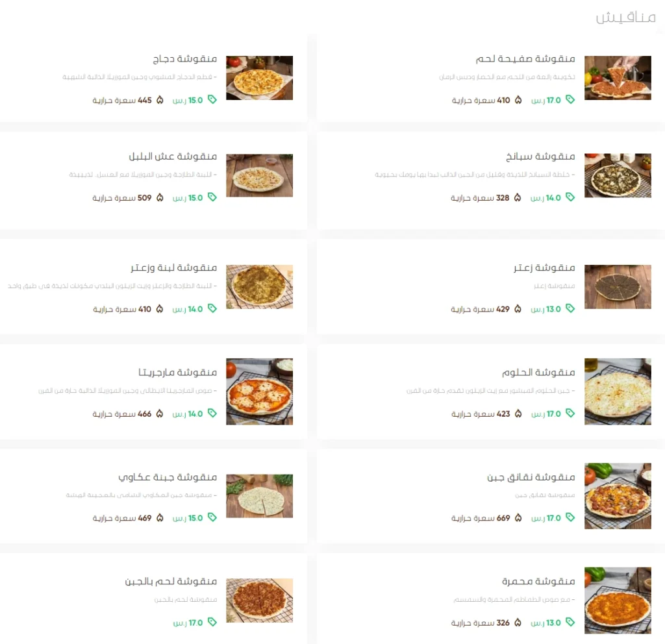Click flame icon next to 669 calories
The width and height of the screenshot is (665, 644).
[518, 517]
